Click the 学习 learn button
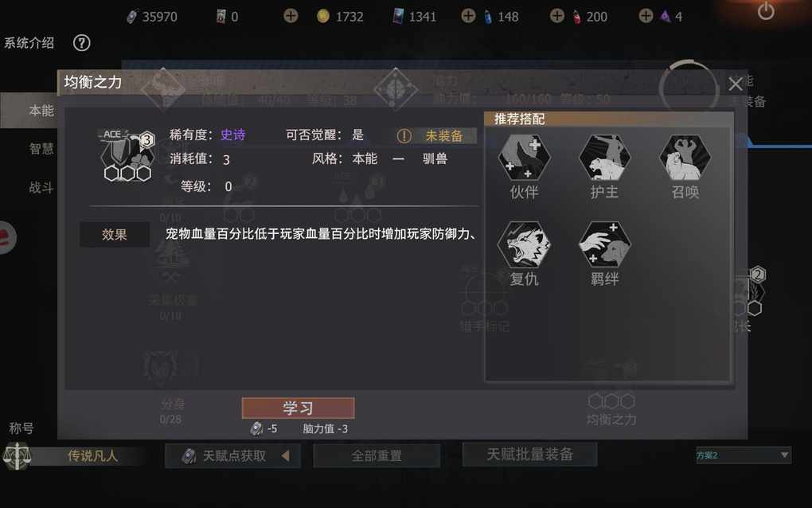This screenshot has height=508, width=812. [299, 408]
